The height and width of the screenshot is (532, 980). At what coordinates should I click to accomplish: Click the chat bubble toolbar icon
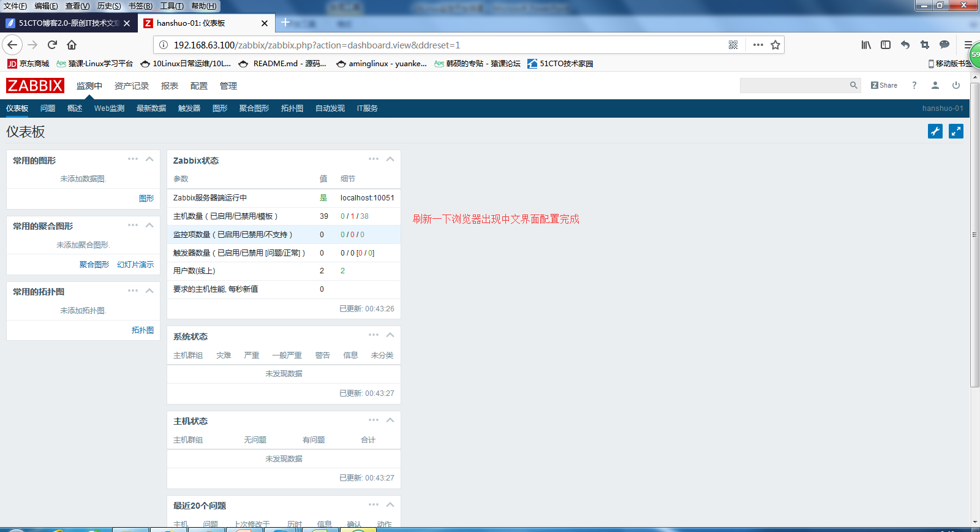pos(944,45)
